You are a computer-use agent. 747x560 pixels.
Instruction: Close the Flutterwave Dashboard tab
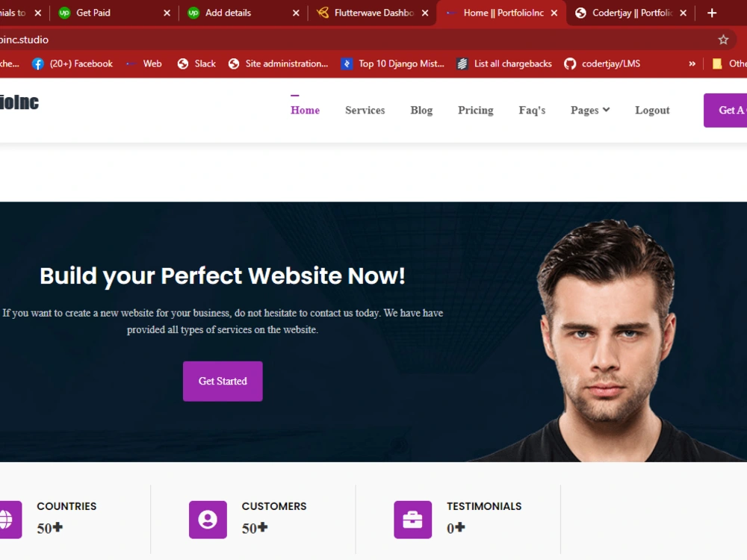pos(425,13)
